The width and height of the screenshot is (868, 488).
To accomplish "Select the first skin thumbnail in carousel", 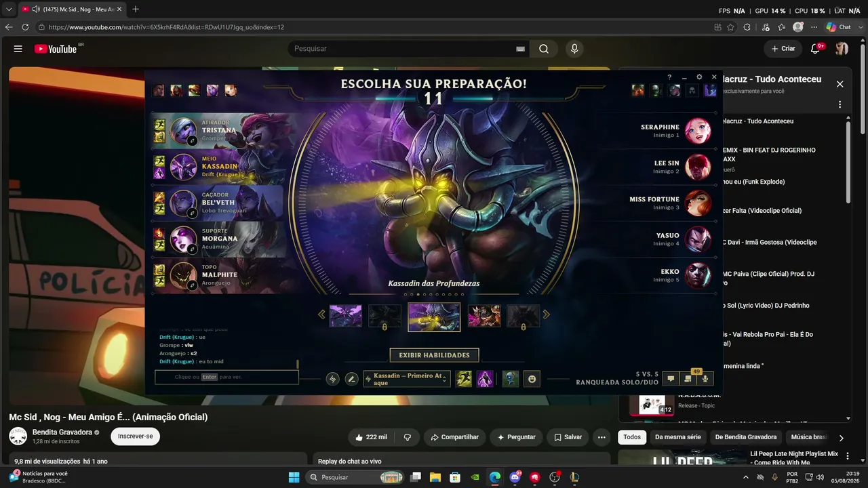I will [346, 316].
